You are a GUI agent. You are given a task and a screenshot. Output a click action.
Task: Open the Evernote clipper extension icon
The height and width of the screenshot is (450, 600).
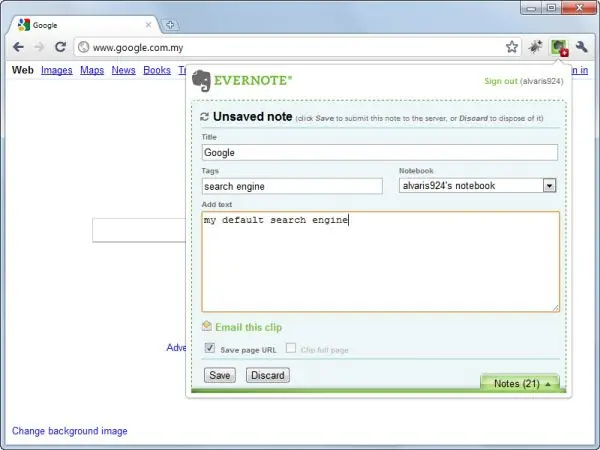(x=559, y=48)
